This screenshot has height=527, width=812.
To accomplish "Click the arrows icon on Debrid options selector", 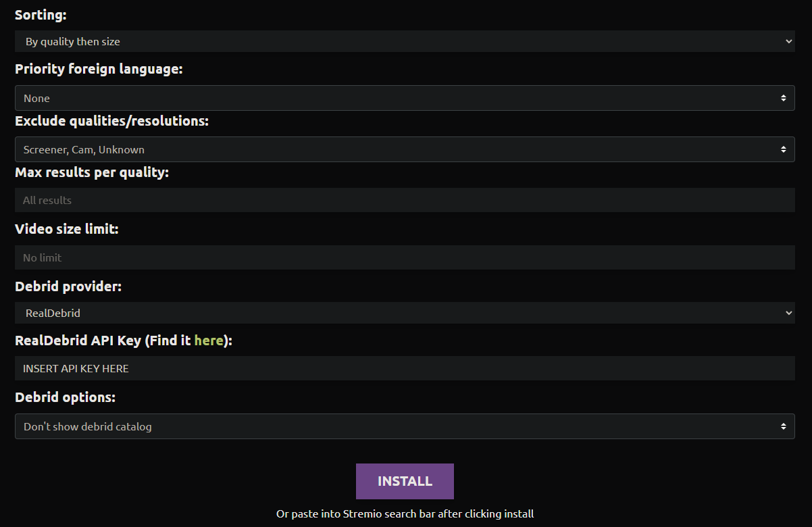I will (783, 426).
